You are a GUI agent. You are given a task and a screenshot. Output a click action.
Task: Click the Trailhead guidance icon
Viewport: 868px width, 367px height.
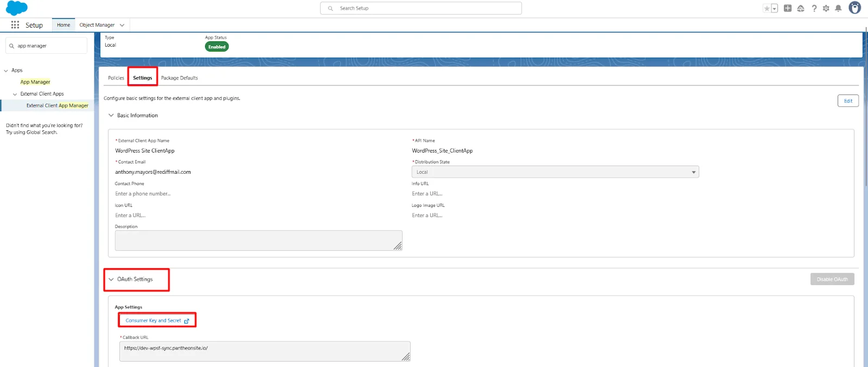tap(801, 8)
